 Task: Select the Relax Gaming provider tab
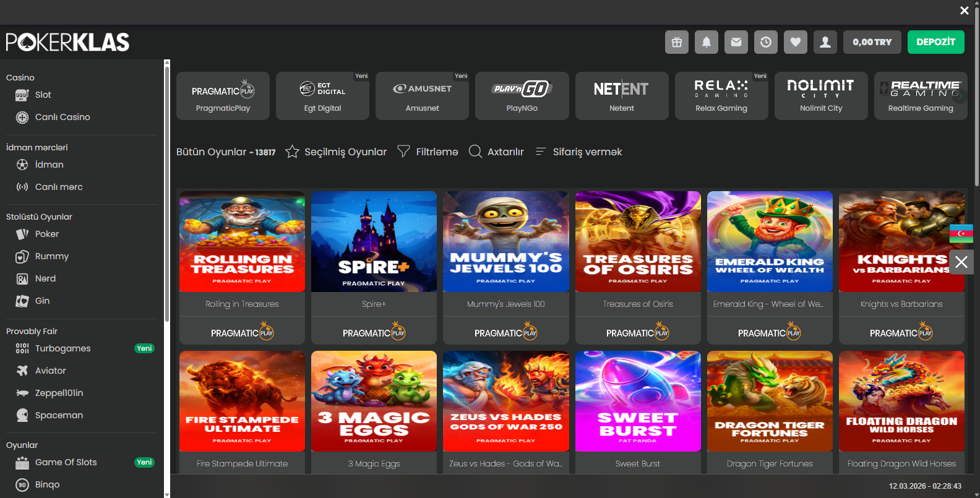[x=721, y=96]
